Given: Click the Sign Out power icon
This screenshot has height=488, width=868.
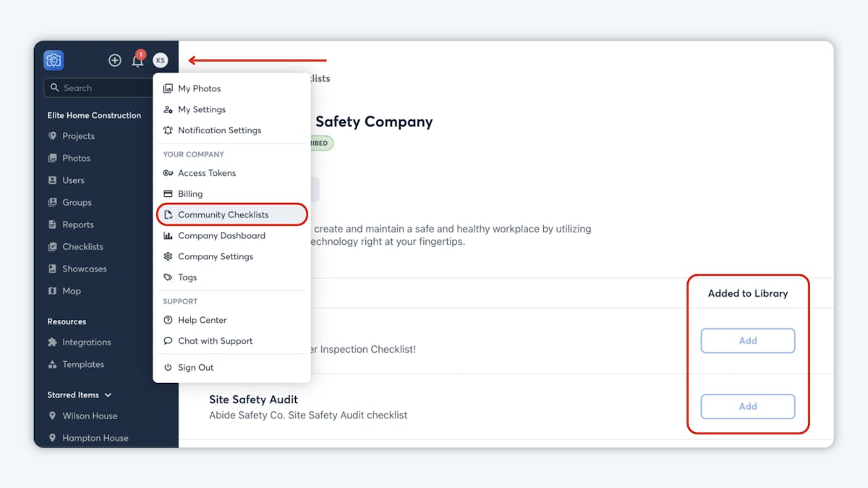Looking at the screenshot, I should pyautogui.click(x=168, y=368).
